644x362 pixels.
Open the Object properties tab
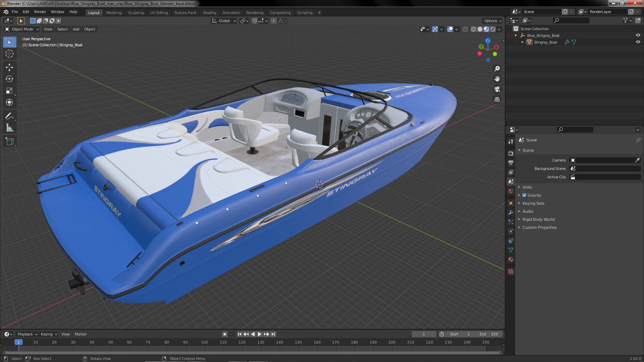tap(511, 203)
